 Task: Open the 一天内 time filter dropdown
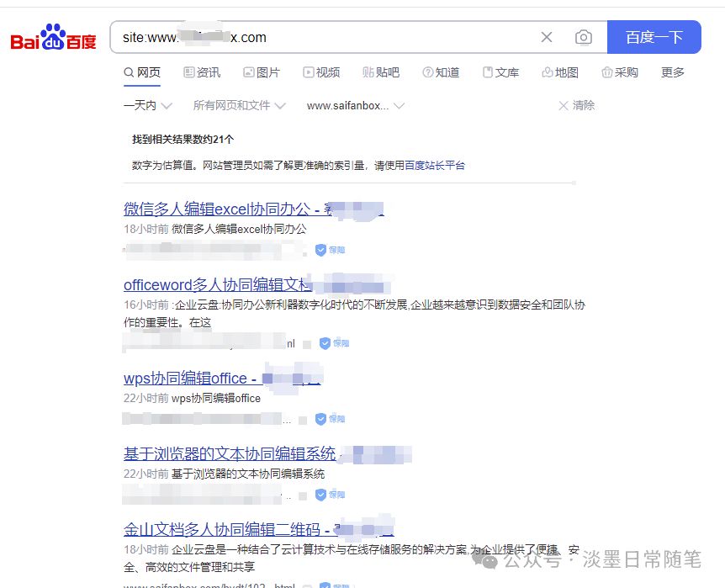pyautogui.click(x=148, y=105)
